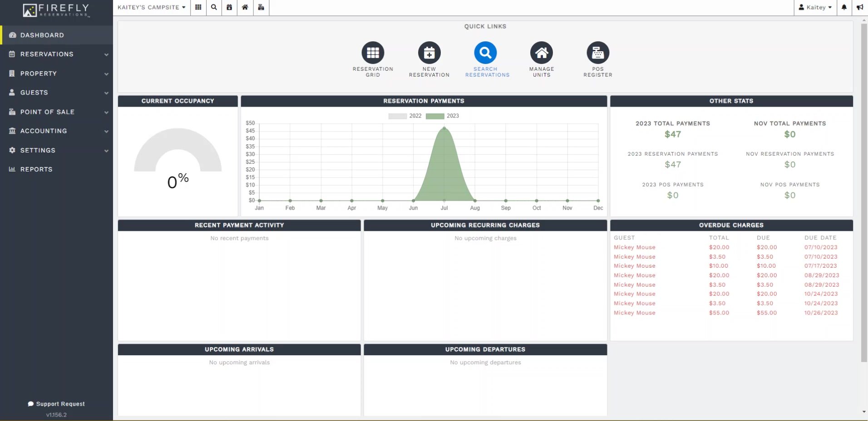The image size is (868, 421).
Task: Open the Kaitey user account dropdown
Action: pyautogui.click(x=815, y=7)
